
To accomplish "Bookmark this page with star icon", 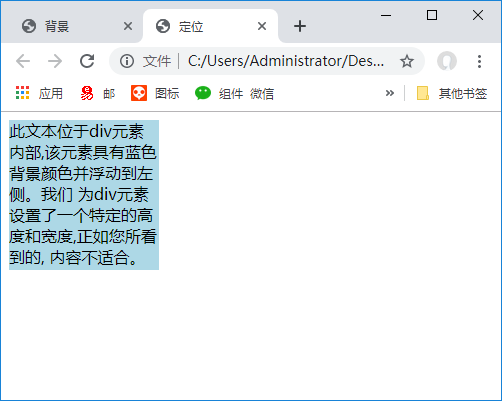I will [407, 61].
